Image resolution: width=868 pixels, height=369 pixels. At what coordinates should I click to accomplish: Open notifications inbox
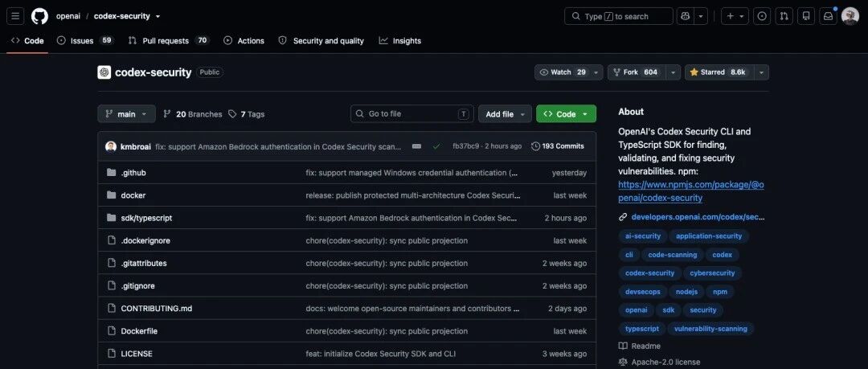pyautogui.click(x=828, y=16)
